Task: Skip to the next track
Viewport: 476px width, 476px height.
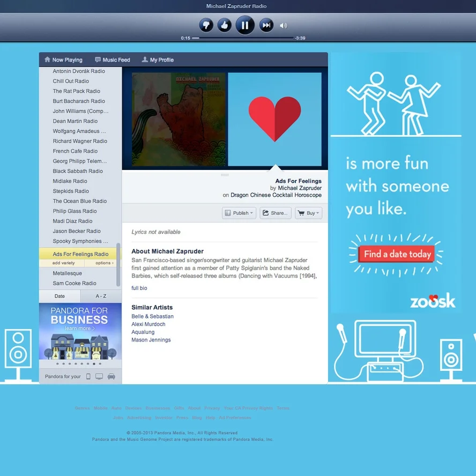Action: pos(266,25)
